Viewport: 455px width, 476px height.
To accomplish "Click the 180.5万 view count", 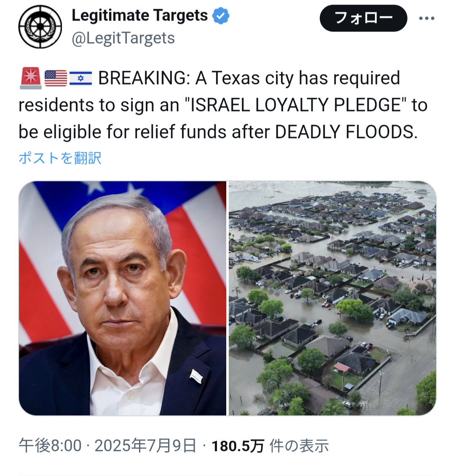I will [238, 446].
